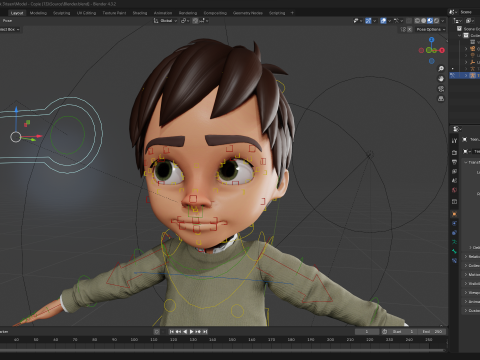Image resolution: width=480 pixels, height=360 pixels.
Task: Open the green Bone properties tab icon
Action: pos(454,251)
